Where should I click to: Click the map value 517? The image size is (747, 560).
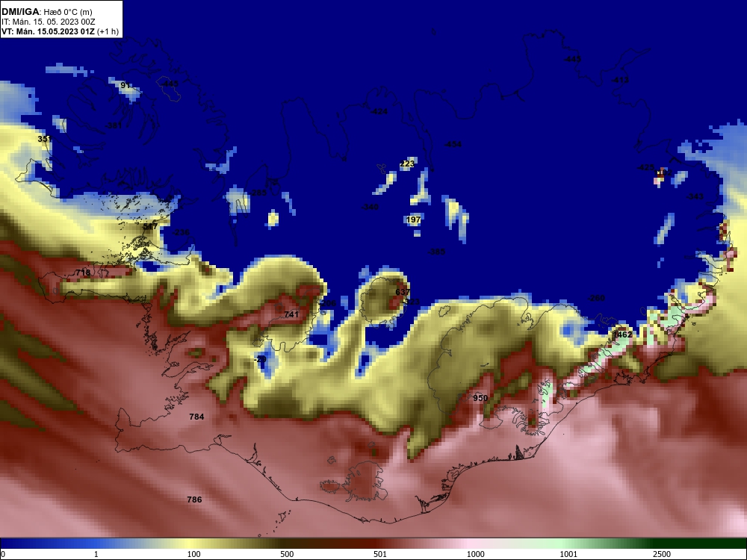(x=150, y=227)
